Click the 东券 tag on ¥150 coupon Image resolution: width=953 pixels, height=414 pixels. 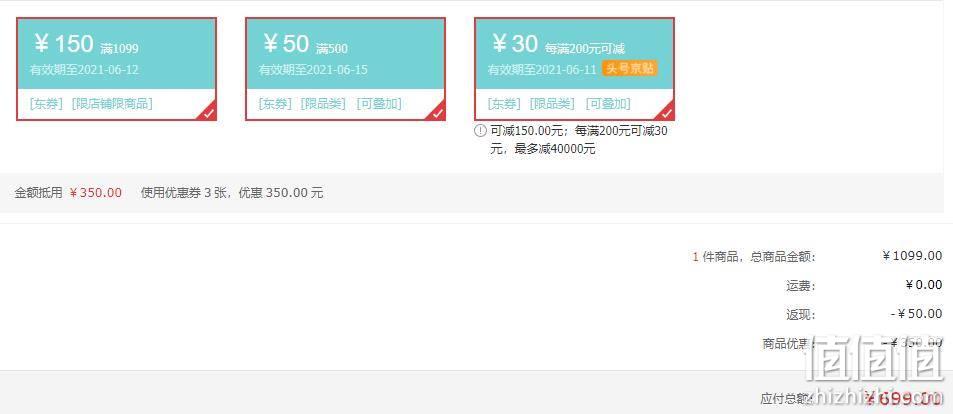pyautogui.click(x=46, y=103)
